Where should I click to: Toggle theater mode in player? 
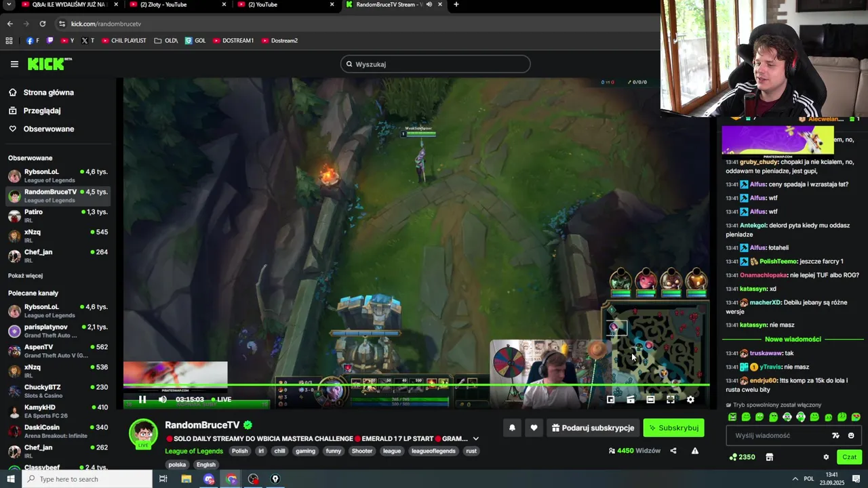coord(650,399)
